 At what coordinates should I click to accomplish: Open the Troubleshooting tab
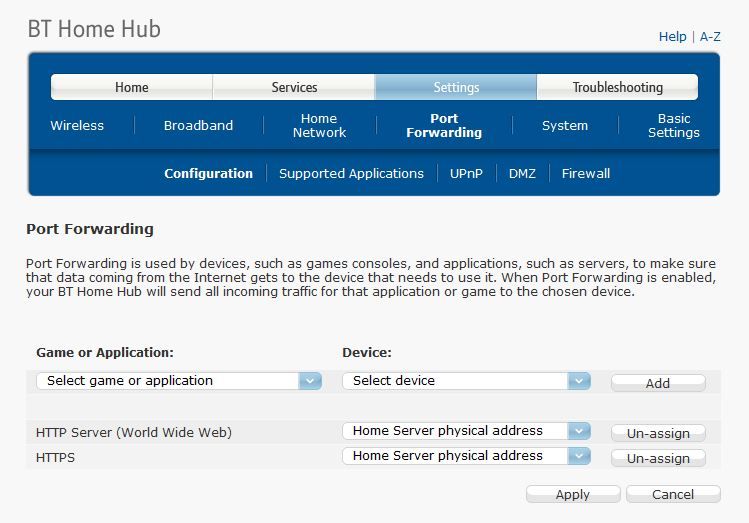(x=617, y=87)
